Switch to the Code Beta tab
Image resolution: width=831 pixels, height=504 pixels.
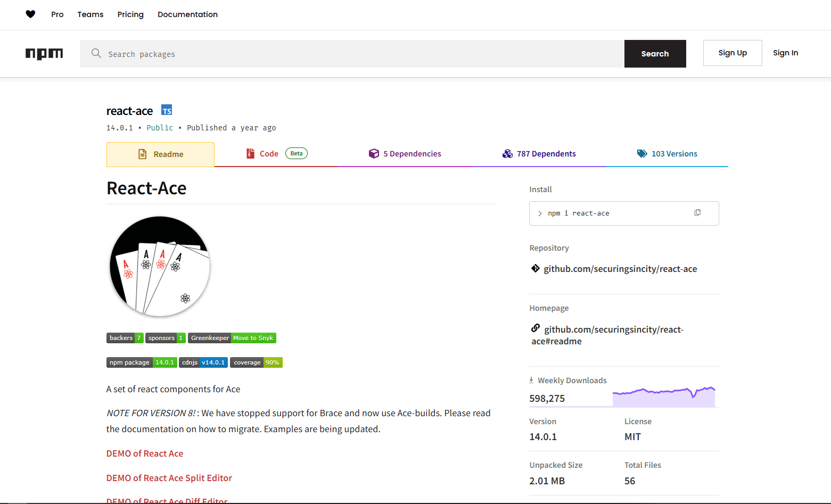point(269,153)
